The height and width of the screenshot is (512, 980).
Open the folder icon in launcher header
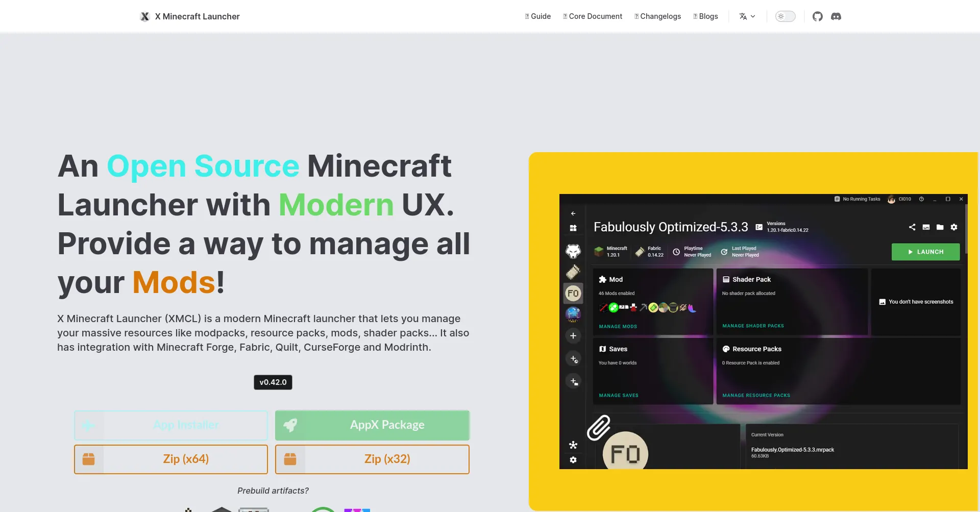point(940,227)
